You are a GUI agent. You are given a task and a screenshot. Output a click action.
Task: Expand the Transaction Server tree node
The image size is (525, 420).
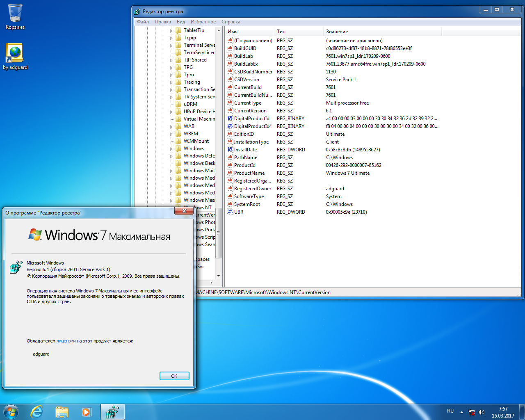coord(171,90)
